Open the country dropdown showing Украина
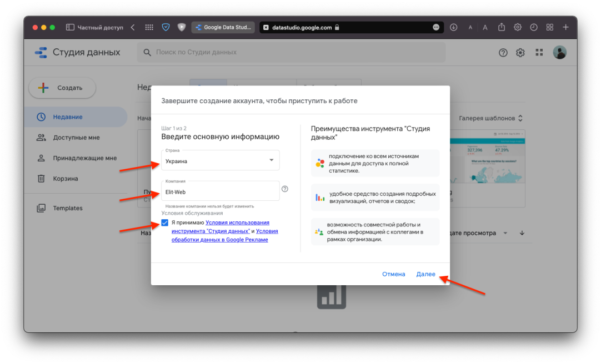The image size is (601, 364). click(x=221, y=160)
